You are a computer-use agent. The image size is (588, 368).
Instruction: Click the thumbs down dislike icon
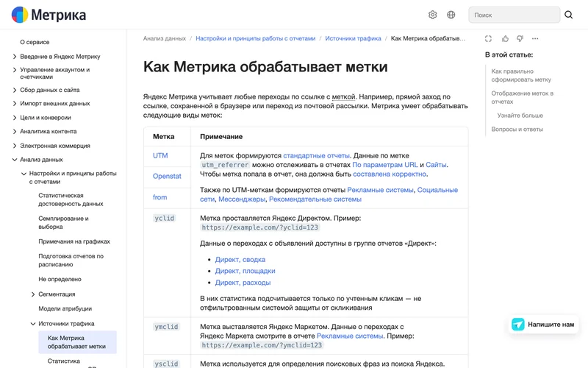tap(520, 39)
